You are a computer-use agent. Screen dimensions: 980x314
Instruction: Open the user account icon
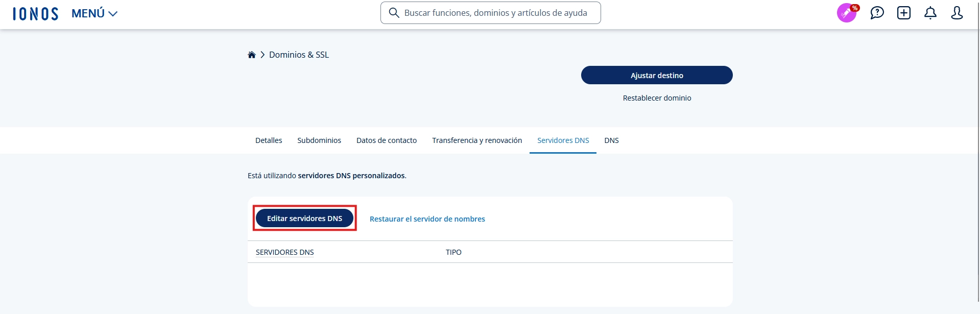pyautogui.click(x=957, y=13)
